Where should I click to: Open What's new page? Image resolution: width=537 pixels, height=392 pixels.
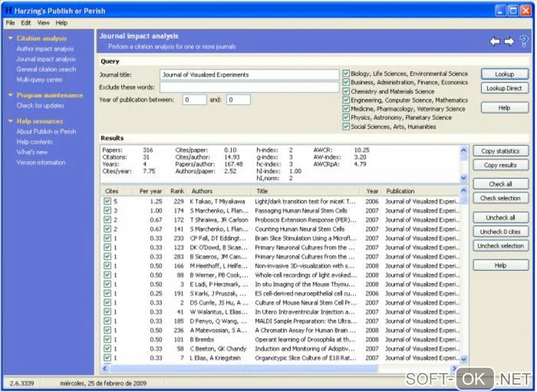pyautogui.click(x=32, y=153)
